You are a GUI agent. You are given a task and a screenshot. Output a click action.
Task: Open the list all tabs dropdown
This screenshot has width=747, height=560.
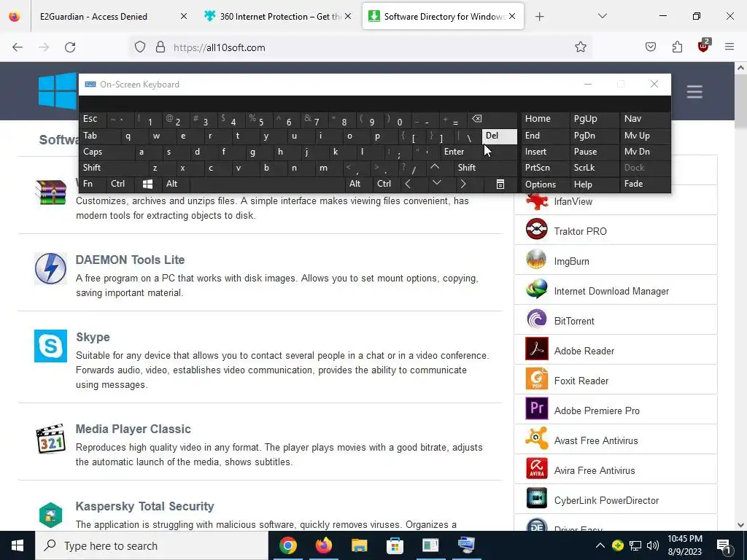pos(603,16)
